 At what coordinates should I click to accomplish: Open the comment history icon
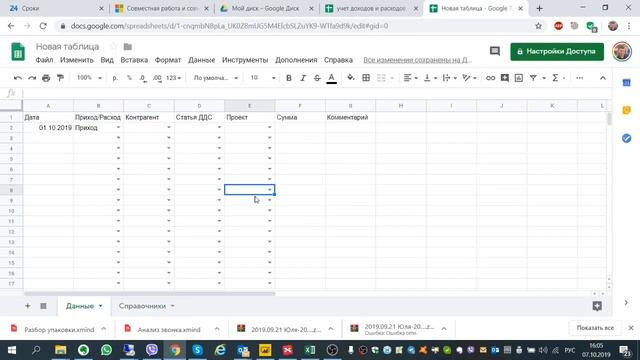(495, 51)
